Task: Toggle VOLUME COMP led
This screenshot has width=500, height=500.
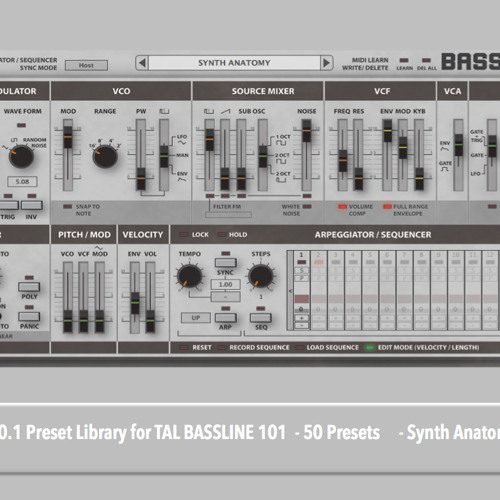Action: [343, 207]
